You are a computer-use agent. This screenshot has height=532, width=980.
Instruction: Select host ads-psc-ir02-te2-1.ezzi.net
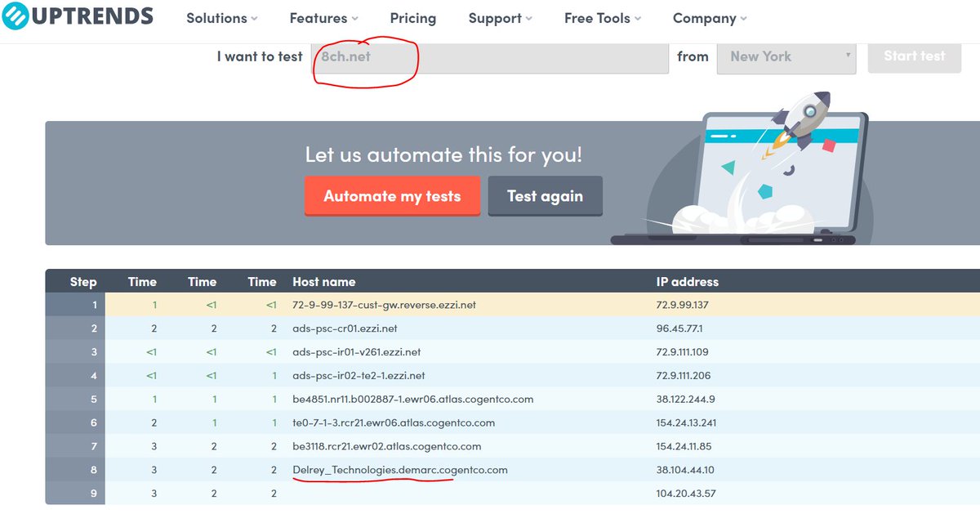[359, 376]
